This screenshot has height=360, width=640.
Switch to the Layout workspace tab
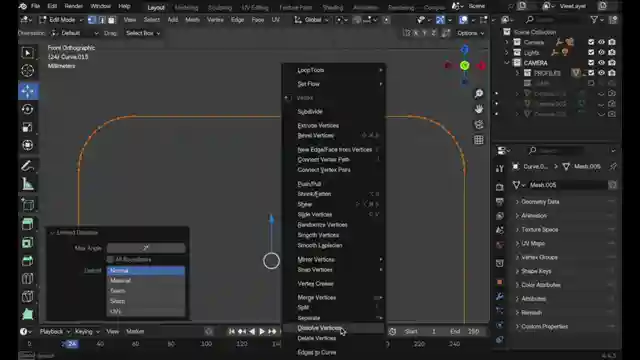(156, 7)
